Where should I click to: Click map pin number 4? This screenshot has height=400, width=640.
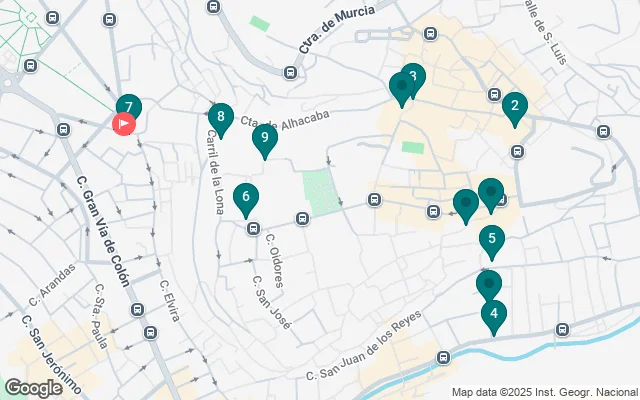[x=494, y=318]
